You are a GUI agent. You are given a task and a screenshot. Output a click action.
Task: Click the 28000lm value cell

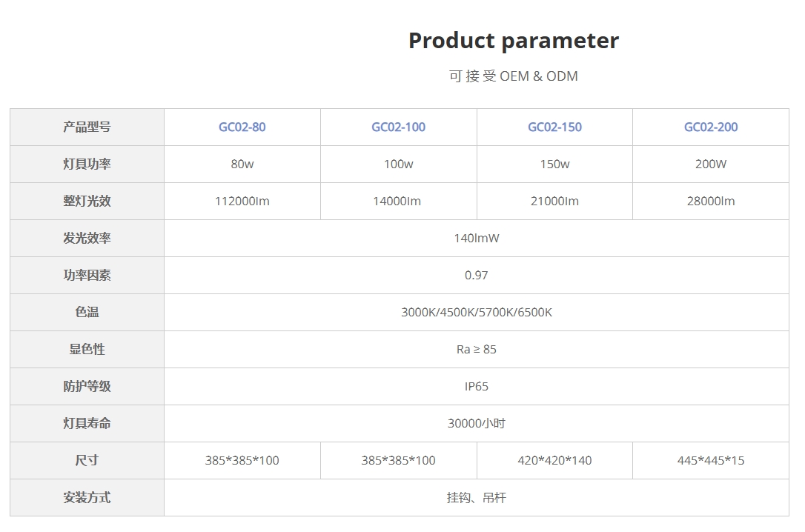710,201
